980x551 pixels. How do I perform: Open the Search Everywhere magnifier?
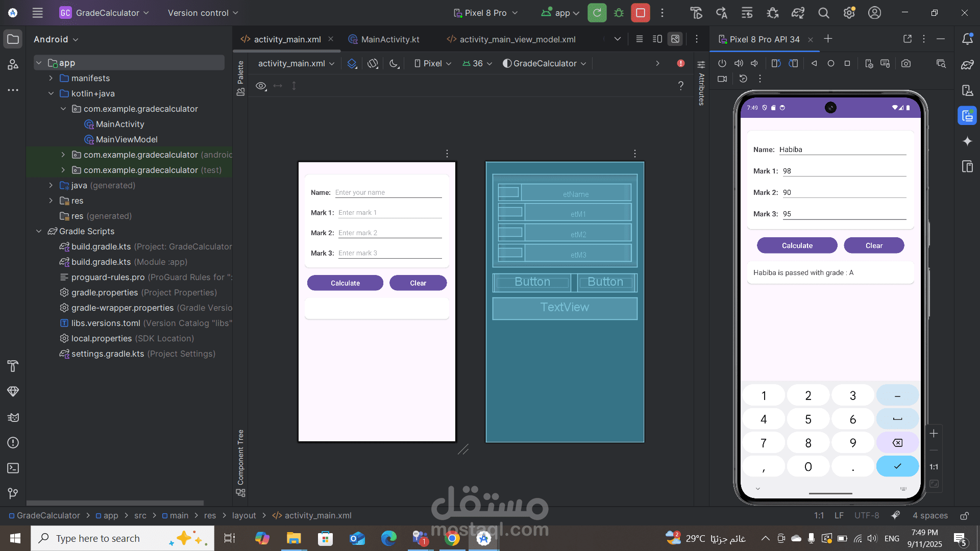[823, 13]
